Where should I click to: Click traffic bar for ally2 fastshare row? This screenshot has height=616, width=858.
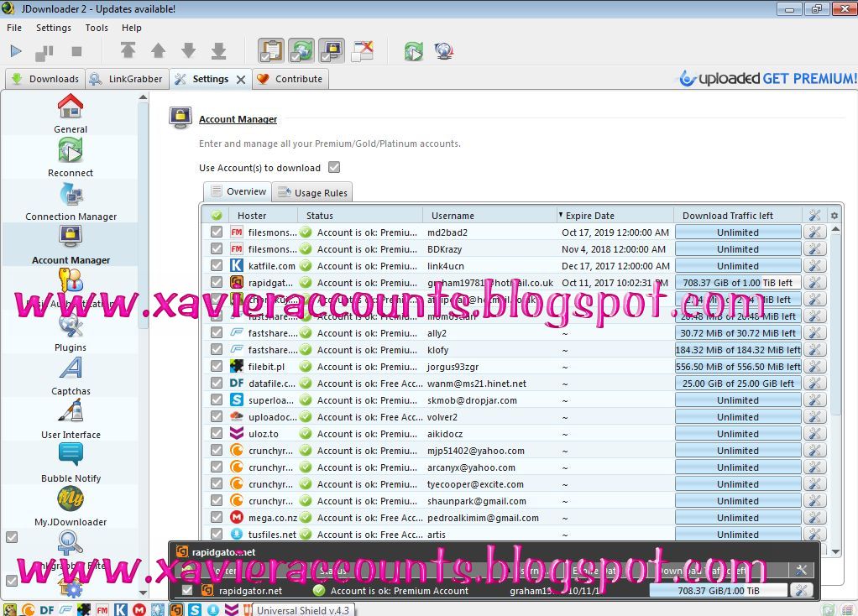tap(738, 333)
